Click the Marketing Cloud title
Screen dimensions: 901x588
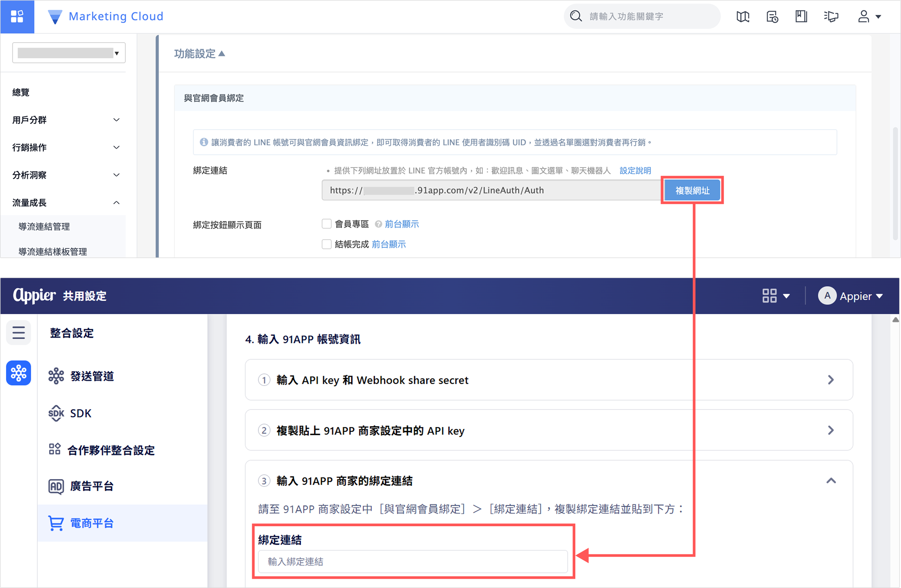click(x=116, y=16)
